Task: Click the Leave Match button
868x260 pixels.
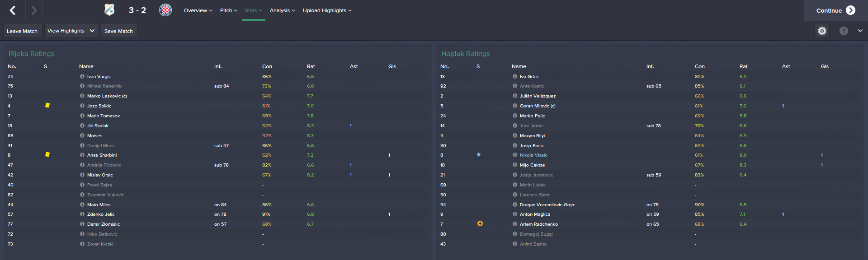Action: pos(22,31)
